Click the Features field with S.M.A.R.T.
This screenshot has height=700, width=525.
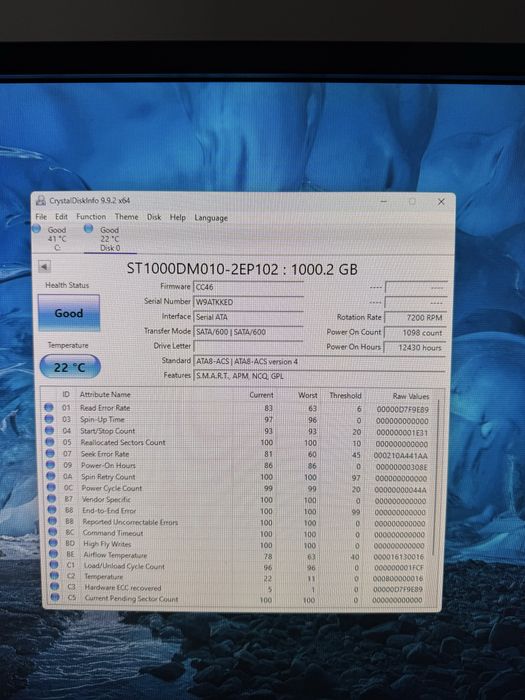point(320,376)
